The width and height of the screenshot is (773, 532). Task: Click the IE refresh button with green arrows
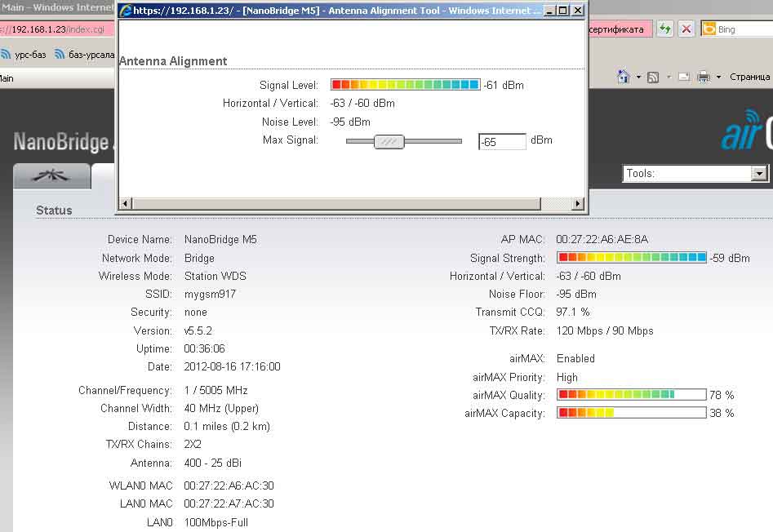(665, 29)
